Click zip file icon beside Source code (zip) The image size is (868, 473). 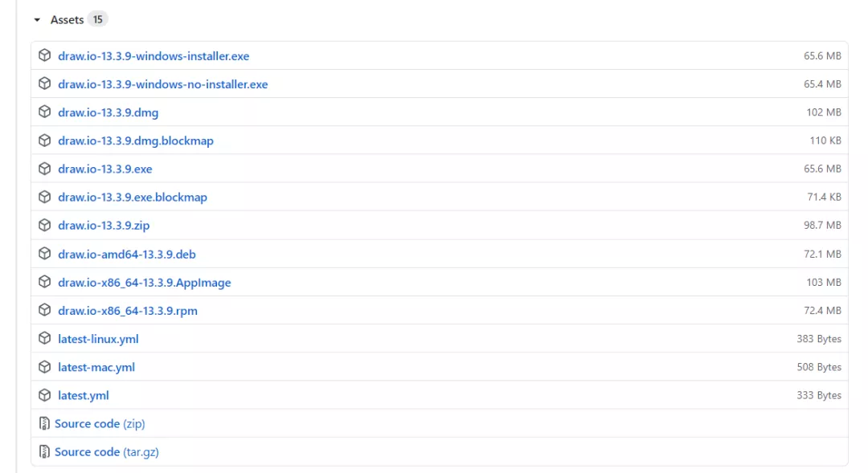[44, 424]
